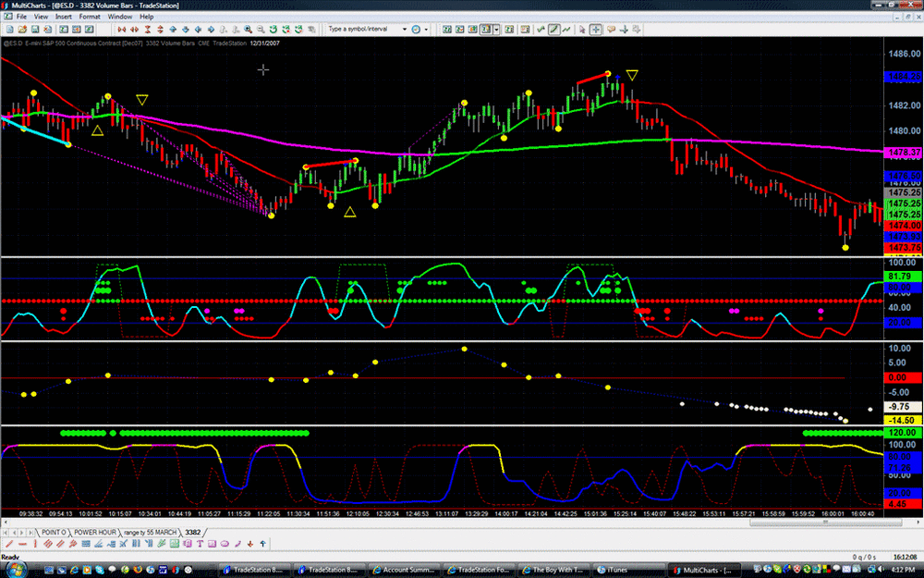This screenshot has width=924, height=578.
Task: Click the zoom out magnifier icon
Action: [x=261, y=29]
